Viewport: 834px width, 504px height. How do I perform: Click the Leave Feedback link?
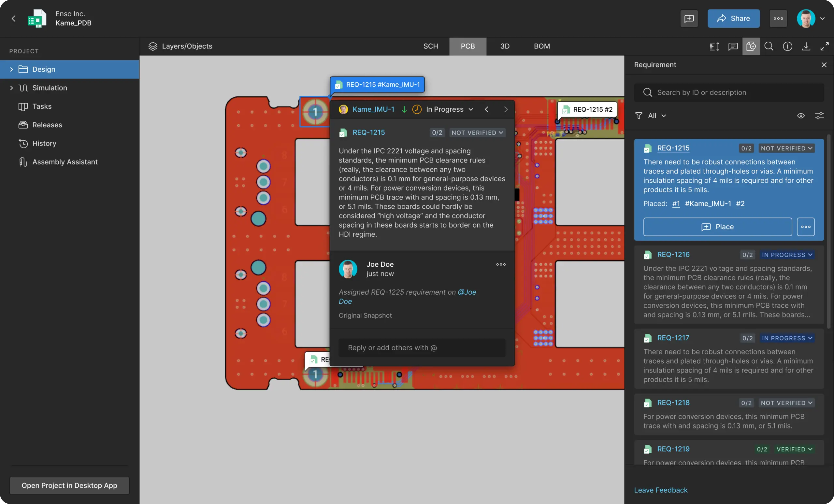(661, 490)
